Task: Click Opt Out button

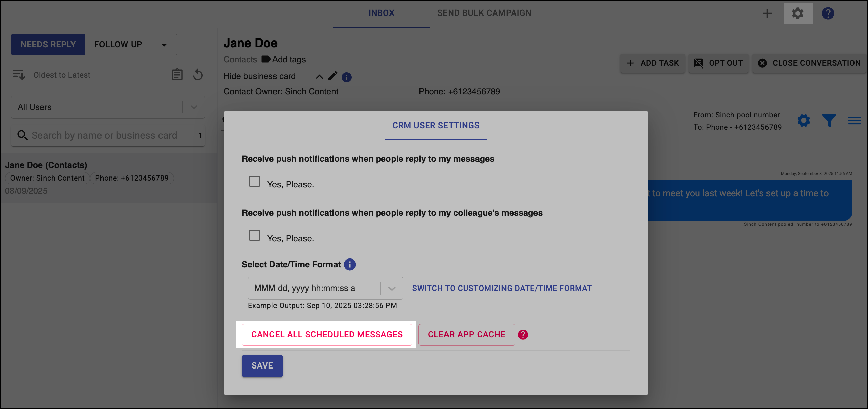Action: coord(718,63)
